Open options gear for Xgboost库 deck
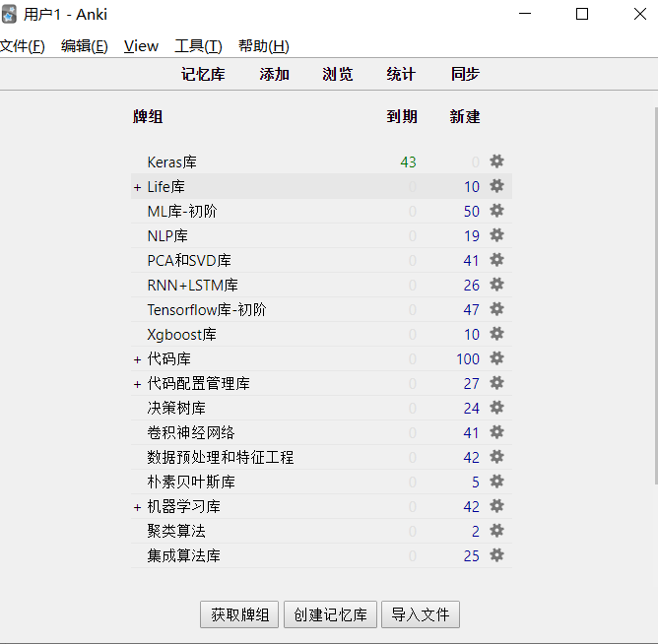 tap(496, 334)
